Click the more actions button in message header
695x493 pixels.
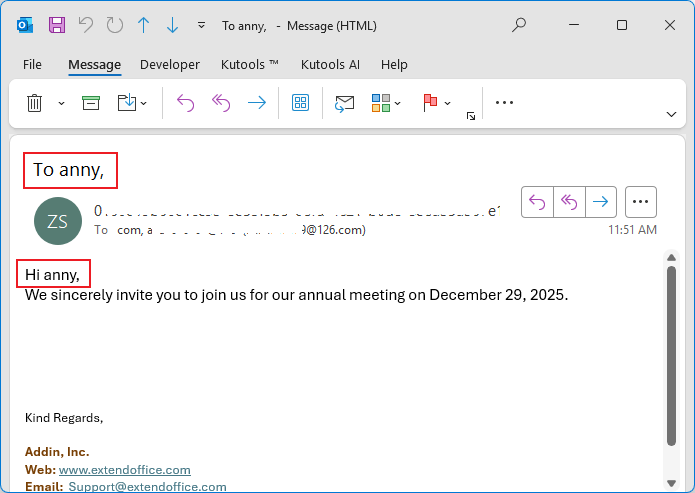[x=641, y=202]
